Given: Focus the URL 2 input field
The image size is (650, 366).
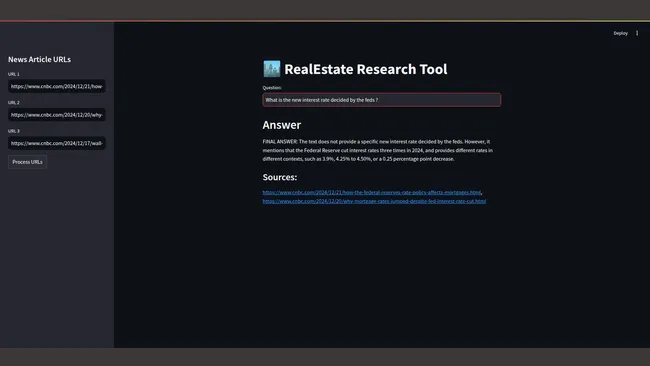Looking at the screenshot, I should (x=57, y=115).
